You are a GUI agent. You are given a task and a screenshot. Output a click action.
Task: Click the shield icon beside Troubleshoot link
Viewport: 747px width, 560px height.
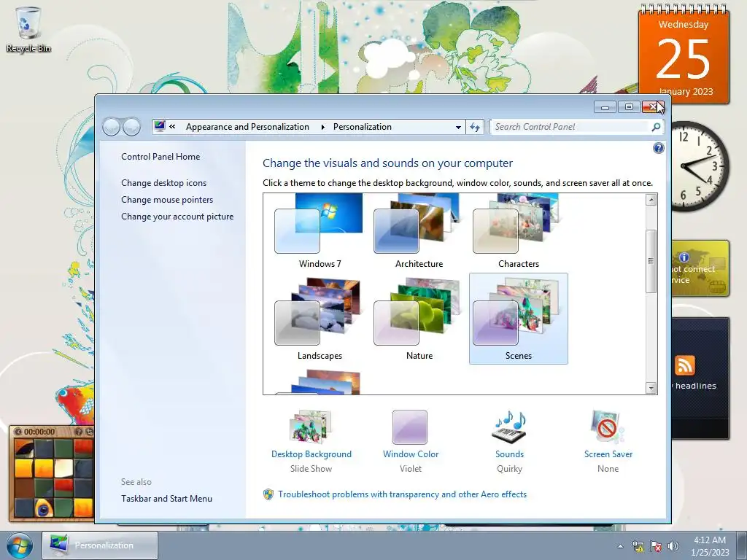click(x=268, y=494)
